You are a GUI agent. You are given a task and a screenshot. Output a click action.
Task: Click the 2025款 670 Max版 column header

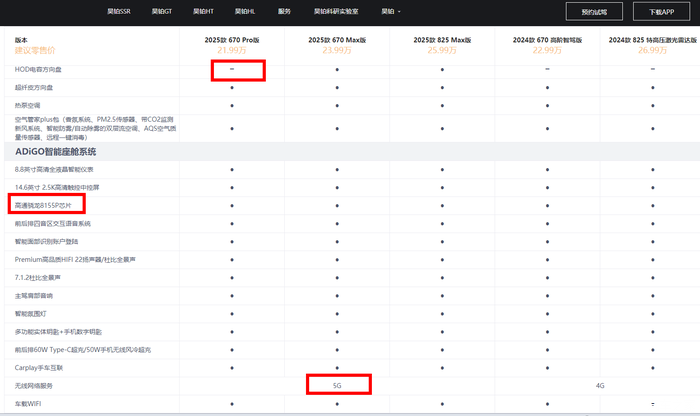tap(338, 39)
